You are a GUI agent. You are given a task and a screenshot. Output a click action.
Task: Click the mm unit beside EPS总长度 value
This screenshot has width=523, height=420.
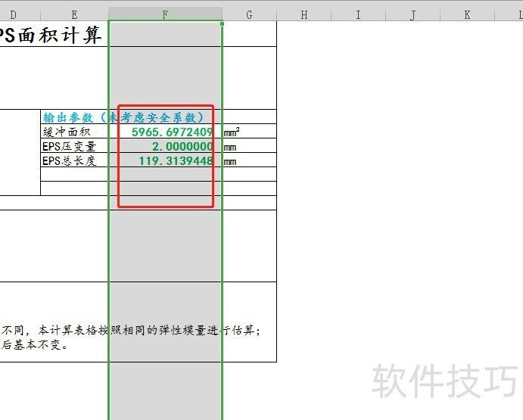(231, 161)
